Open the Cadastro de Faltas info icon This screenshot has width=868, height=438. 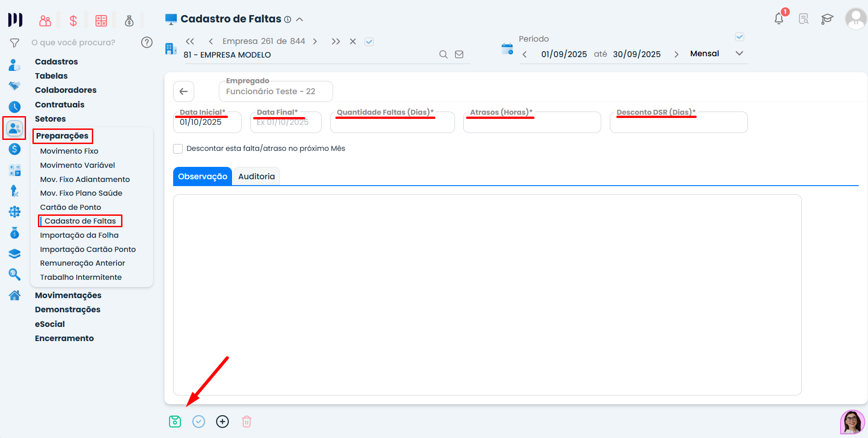(x=287, y=19)
